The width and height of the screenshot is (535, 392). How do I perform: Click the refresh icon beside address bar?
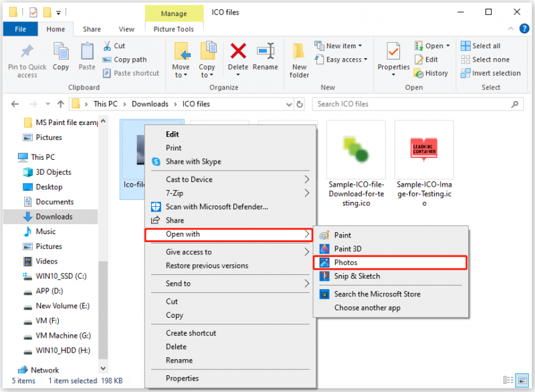click(300, 104)
